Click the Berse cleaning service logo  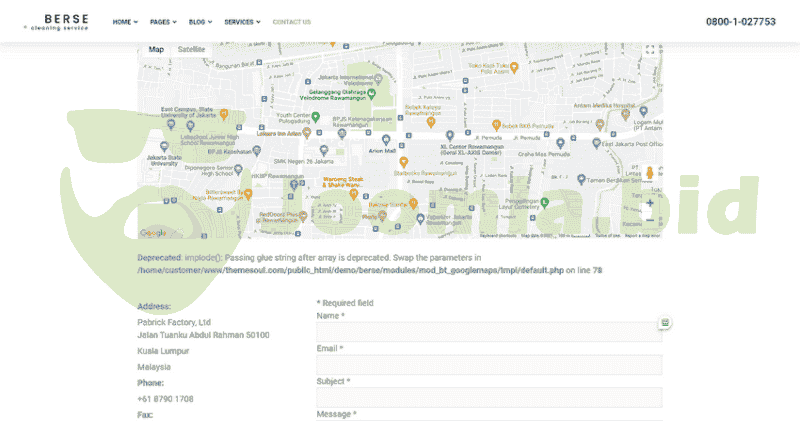point(66,21)
